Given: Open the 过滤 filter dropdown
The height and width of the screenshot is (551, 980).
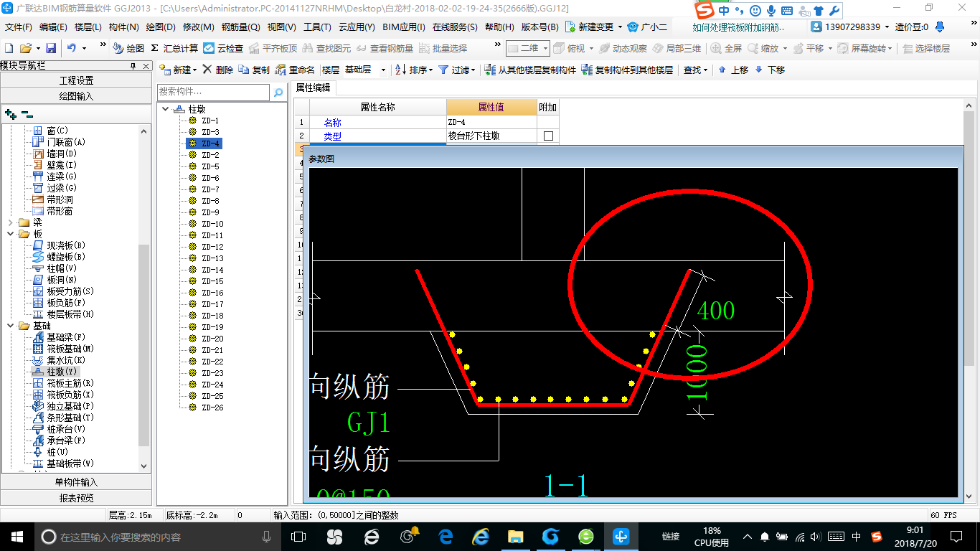Looking at the screenshot, I should pyautogui.click(x=456, y=70).
